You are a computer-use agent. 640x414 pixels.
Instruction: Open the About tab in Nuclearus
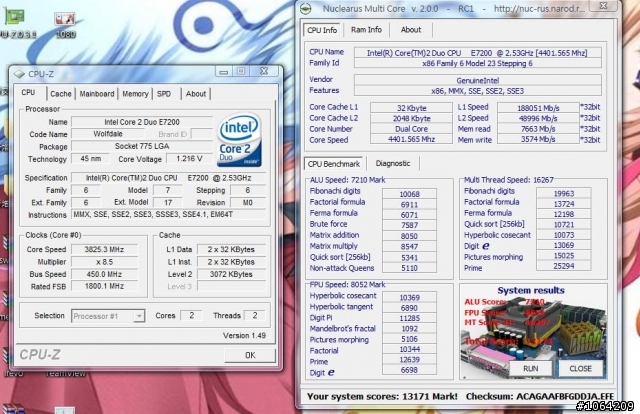point(411,30)
